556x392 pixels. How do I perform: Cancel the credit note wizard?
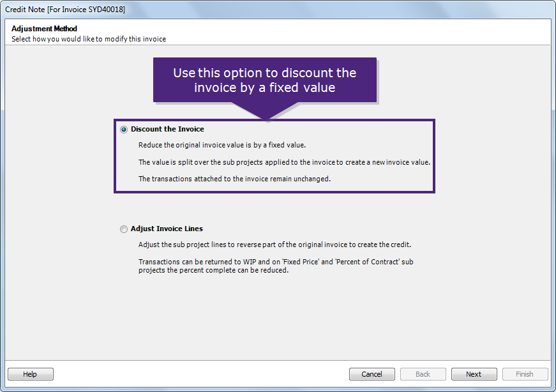point(372,374)
